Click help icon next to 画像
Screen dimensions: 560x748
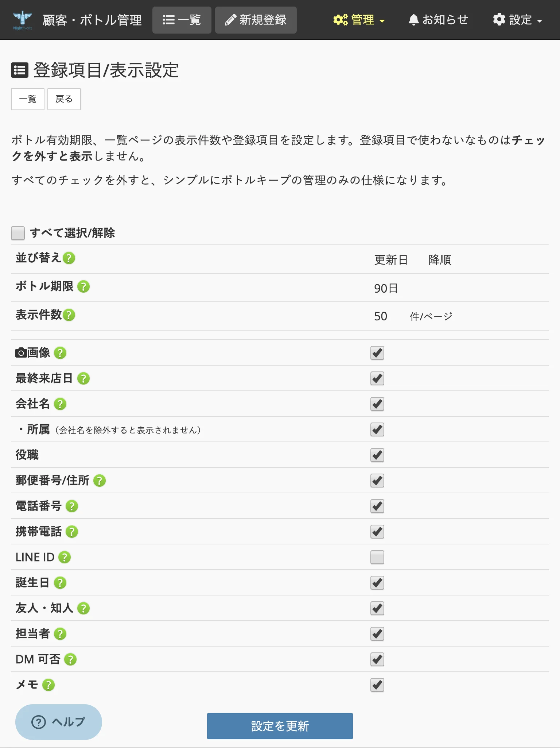point(60,353)
